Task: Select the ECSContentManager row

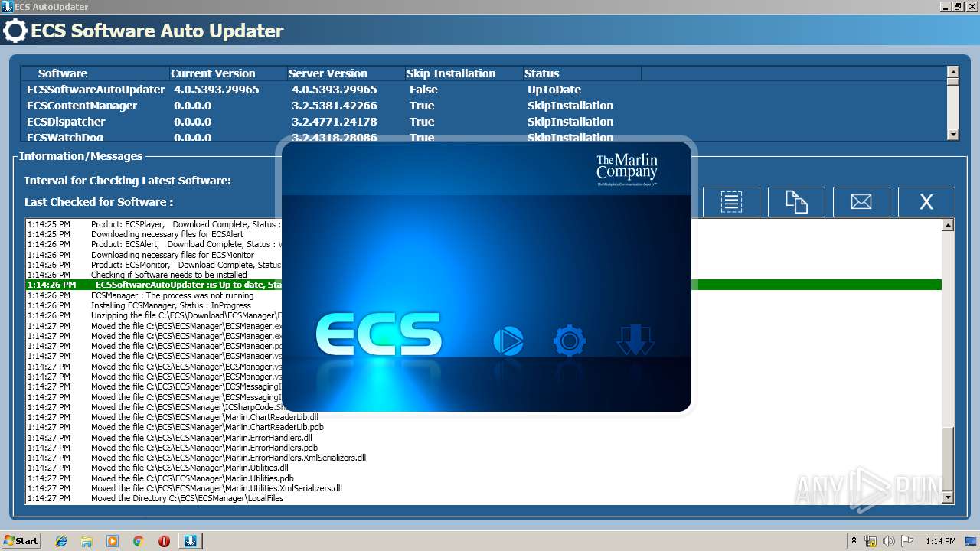Action: (x=484, y=106)
